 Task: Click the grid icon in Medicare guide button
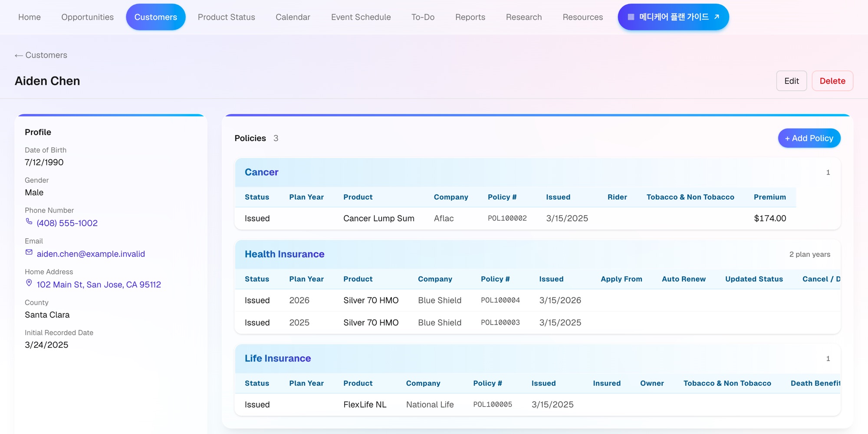pos(631,17)
